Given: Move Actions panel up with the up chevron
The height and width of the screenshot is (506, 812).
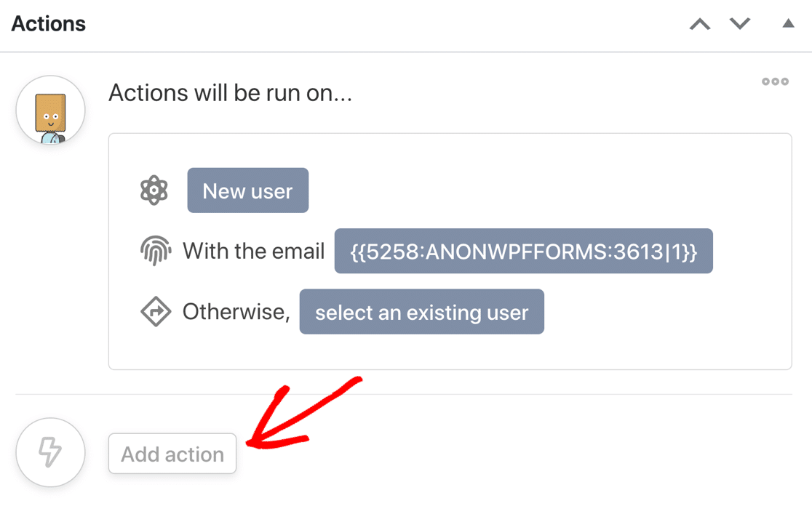Looking at the screenshot, I should [700, 24].
